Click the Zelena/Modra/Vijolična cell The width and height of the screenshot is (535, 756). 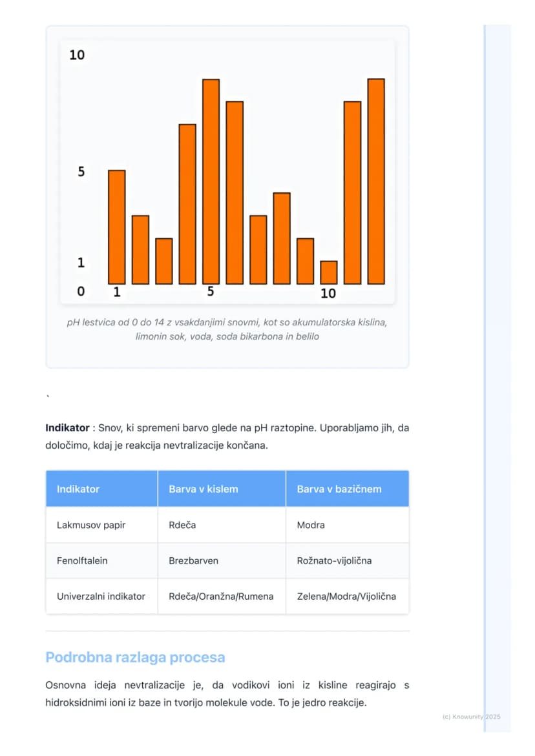pyautogui.click(x=348, y=596)
